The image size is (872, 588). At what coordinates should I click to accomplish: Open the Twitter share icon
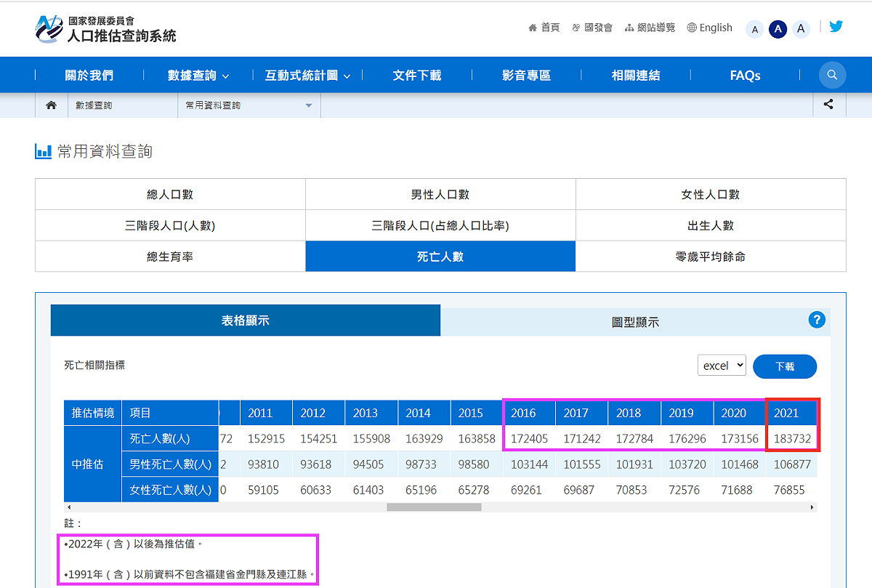click(x=836, y=26)
